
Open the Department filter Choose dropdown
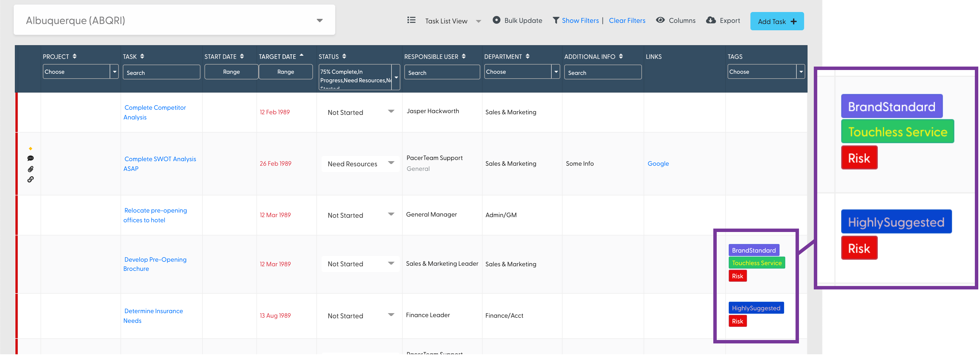pyautogui.click(x=522, y=72)
